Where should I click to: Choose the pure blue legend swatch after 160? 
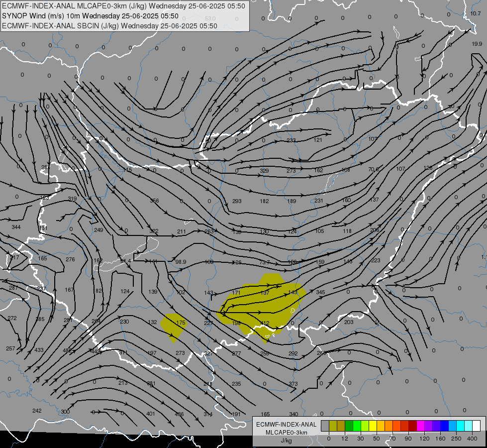pyautogui.click(x=444, y=426)
